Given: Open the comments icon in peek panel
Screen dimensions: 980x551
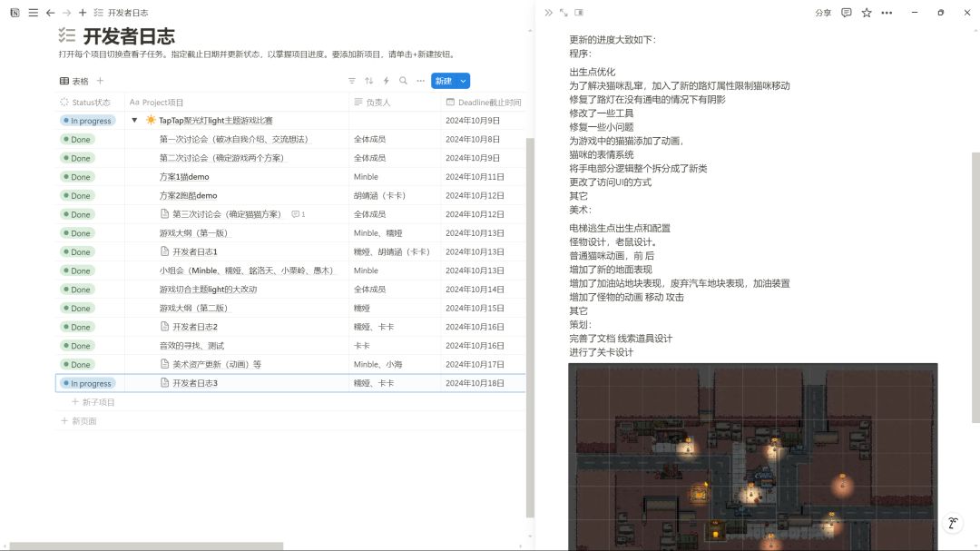Looking at the screenshot, I should [x=847, y=13].
